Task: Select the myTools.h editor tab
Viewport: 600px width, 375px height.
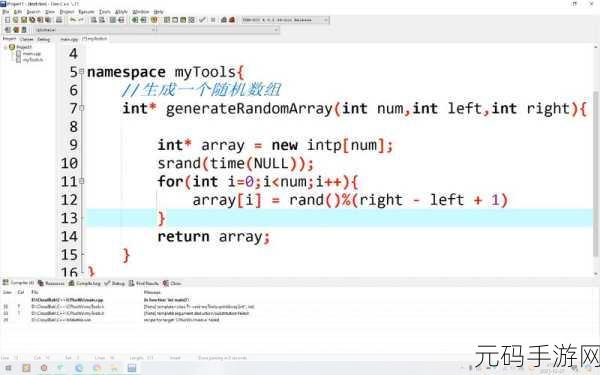Action: click(95, 39)
